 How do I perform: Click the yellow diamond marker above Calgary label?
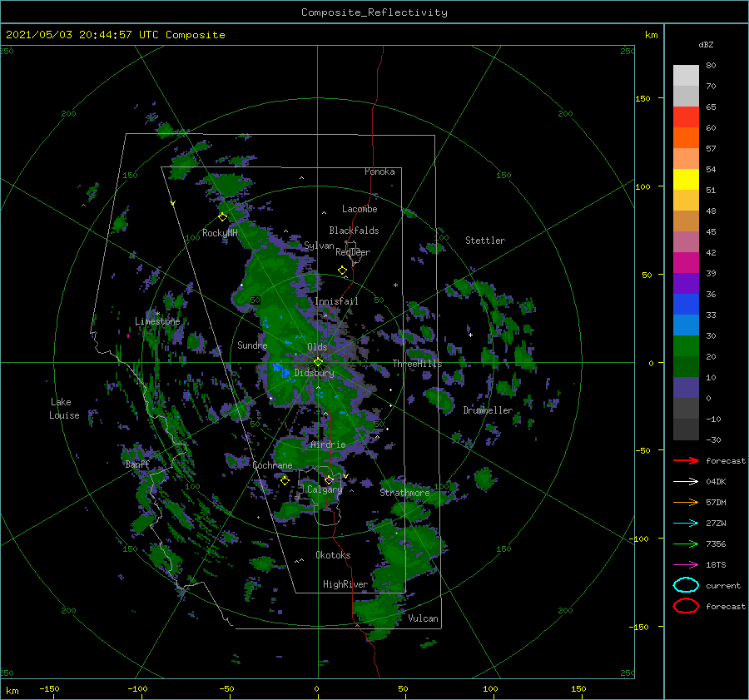point(329,479)
